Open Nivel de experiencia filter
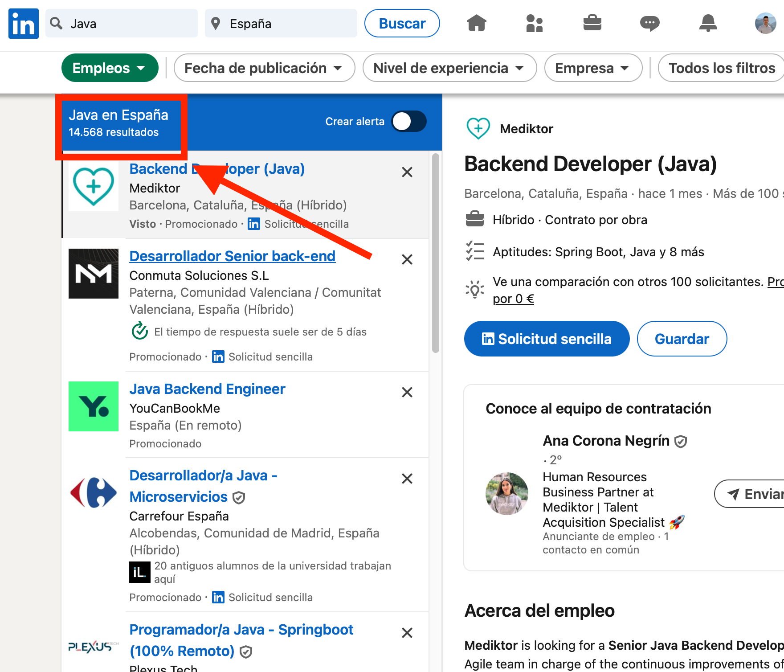Screen dimensions: 784x672 (x=449, y=68)
